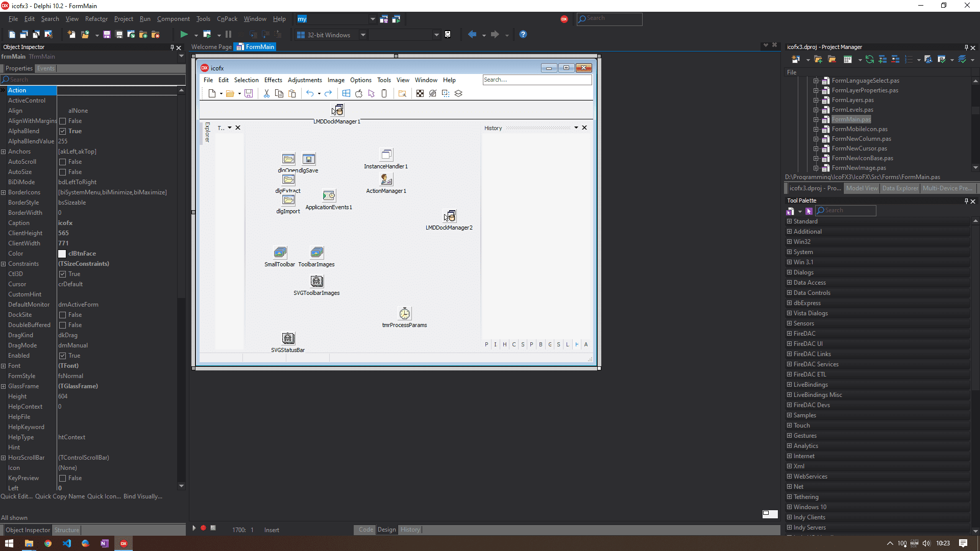Click the IDE top search box
Screen dimensions: 980x551
pos(609,19)
